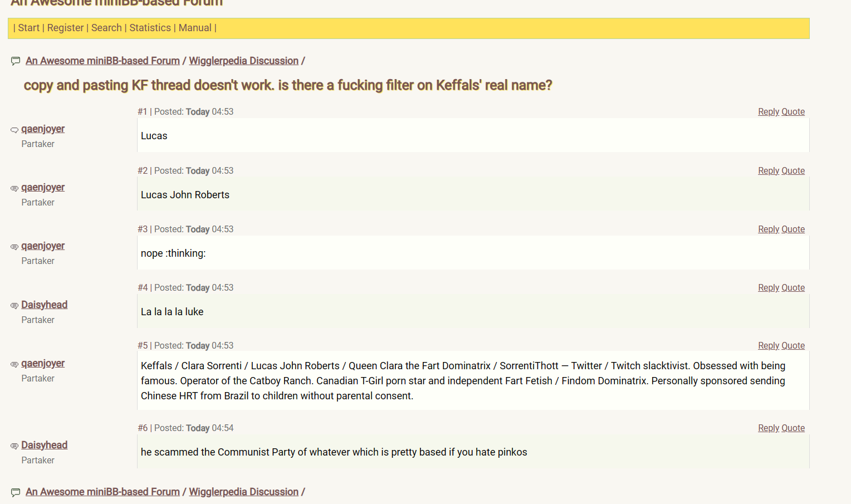Click the text 'Lucas John Roberts' in post #2
The height and width of the screenshot is (504, 851).
tap(185, 195)
